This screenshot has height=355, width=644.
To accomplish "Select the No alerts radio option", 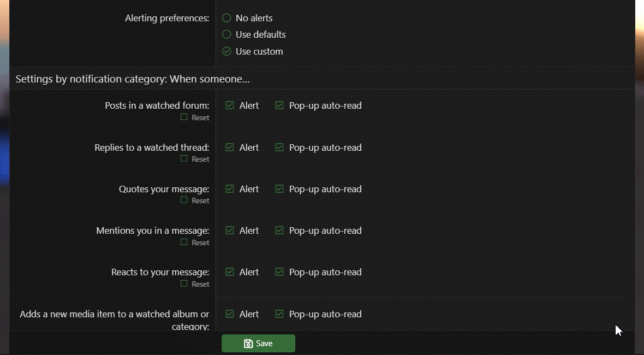I will 227,18.
